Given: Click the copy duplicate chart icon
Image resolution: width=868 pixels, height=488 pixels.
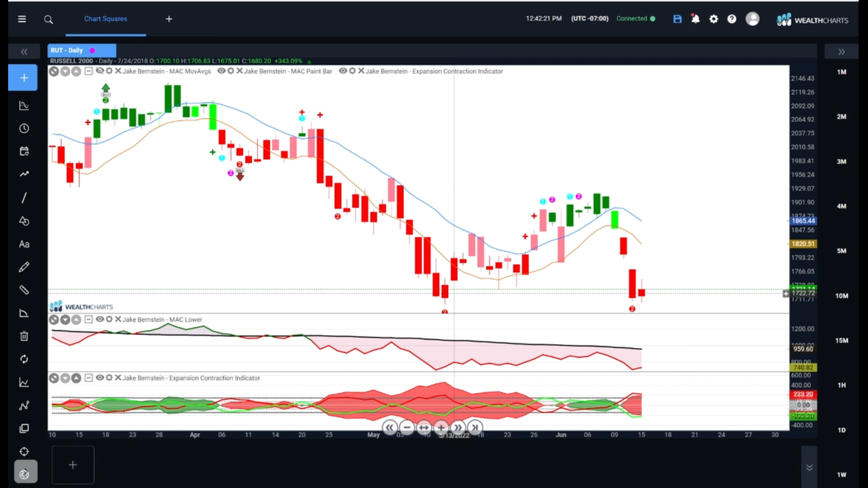Looking at the screenshot, I should (24, 428).
